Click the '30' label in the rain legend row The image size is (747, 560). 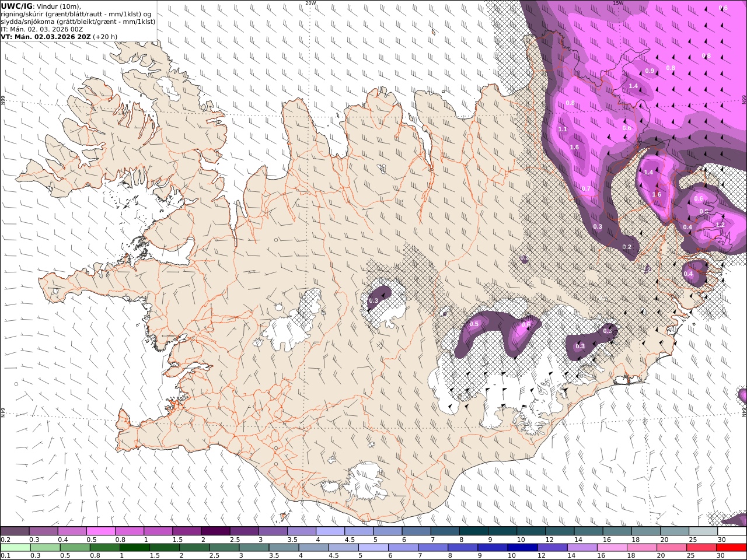[x=721, y=556]
